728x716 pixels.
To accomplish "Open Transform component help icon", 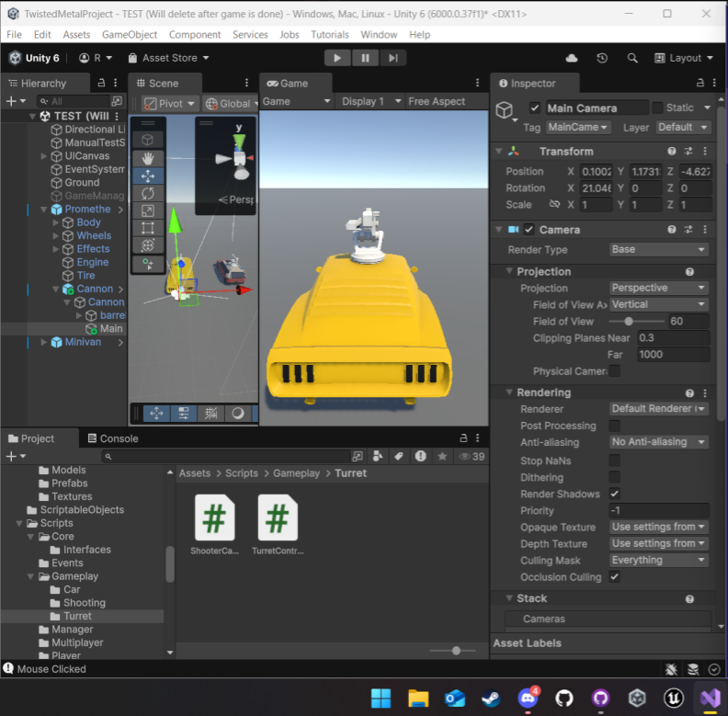I will tap(671, 152).
